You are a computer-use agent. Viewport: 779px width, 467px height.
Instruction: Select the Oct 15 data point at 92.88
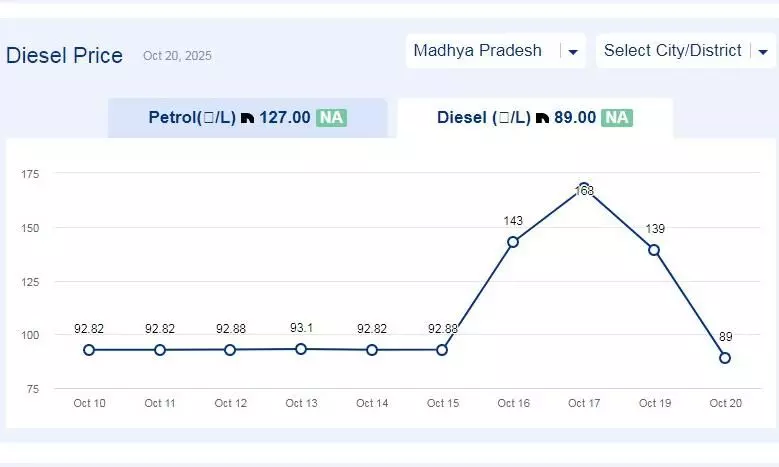point(442,350)
